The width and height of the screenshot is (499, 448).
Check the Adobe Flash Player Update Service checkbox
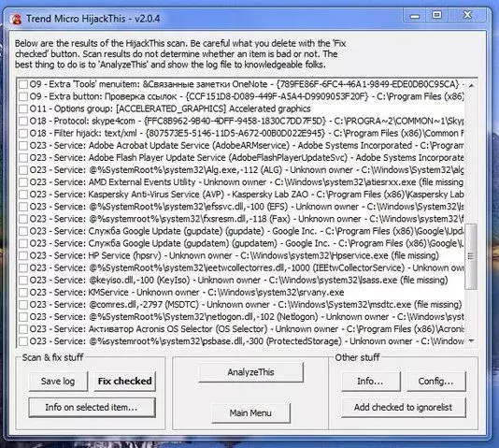click(x=23, y=158)
